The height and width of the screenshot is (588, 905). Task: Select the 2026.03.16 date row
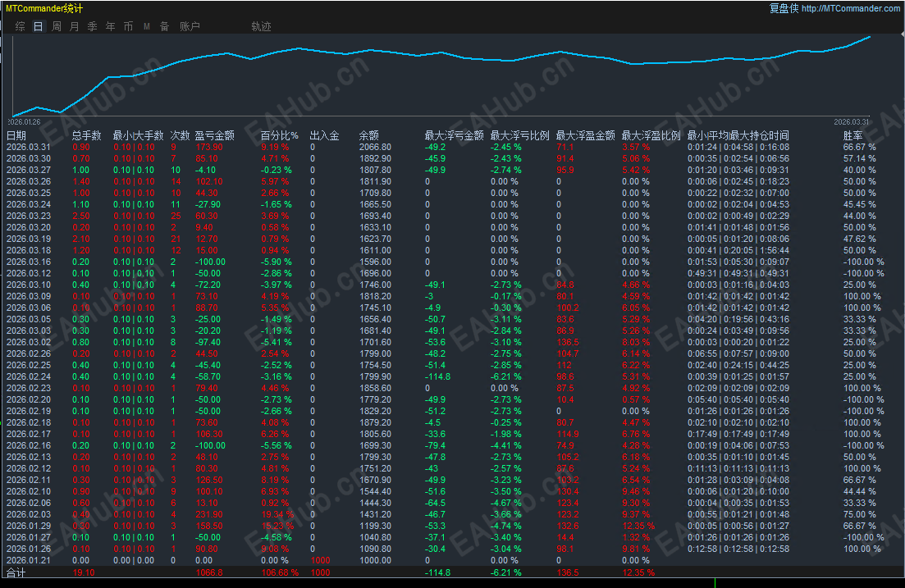[x=28, y=262]
